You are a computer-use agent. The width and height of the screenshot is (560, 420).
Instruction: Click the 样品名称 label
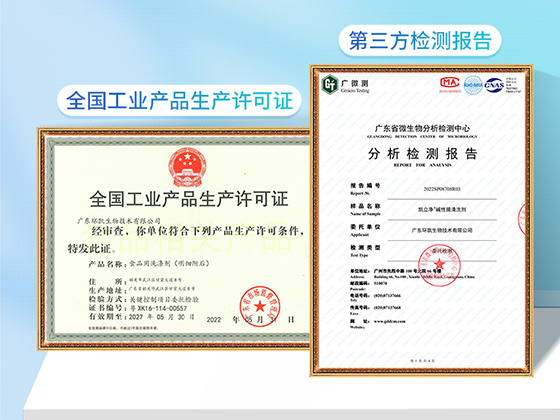[365, 206]
